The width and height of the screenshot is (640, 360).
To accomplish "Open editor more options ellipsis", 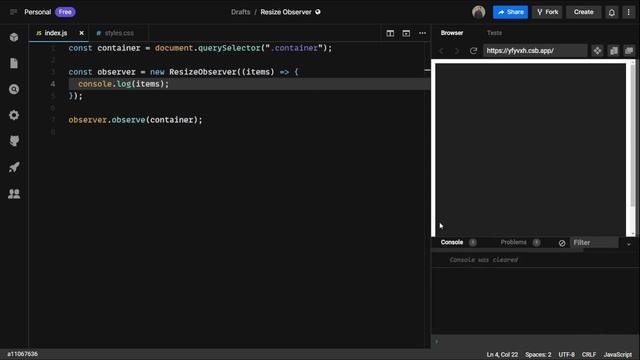I will click(422, 33).
